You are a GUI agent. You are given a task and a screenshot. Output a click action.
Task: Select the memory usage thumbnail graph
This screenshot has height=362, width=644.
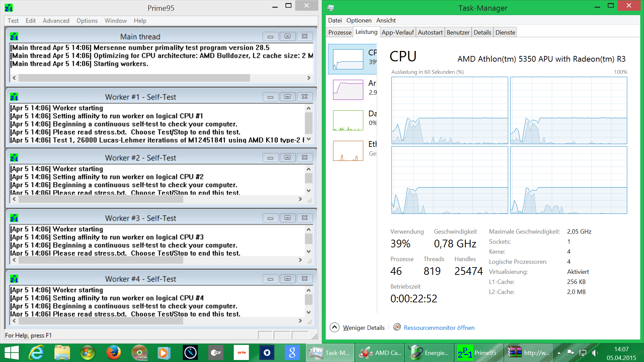(348, 90)
